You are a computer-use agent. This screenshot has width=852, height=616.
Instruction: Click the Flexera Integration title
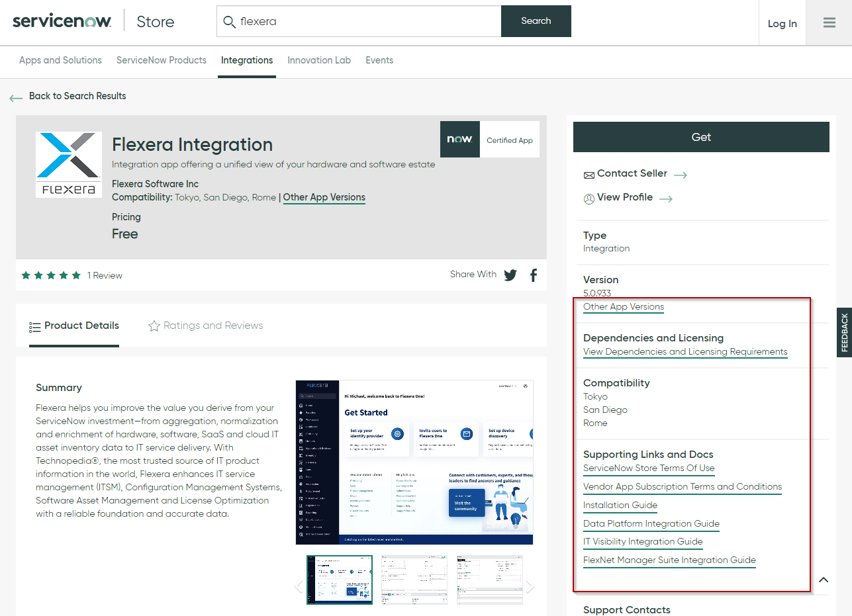[x=193, y=144]
